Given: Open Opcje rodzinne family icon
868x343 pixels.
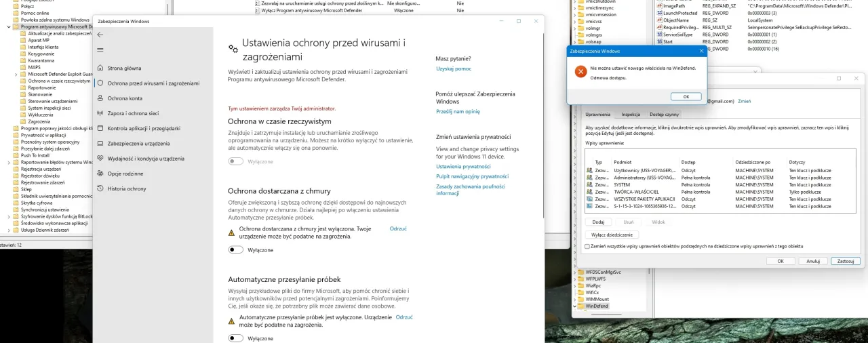Looking at the screenshot, I should pyautogui.click(x=100, y=174).
